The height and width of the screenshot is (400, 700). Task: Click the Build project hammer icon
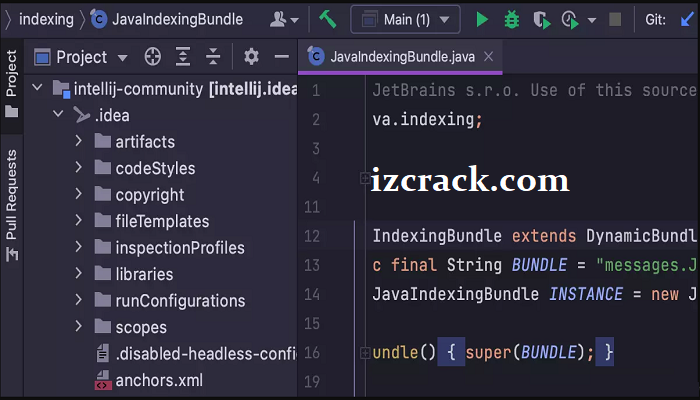[x=328, y=20]
